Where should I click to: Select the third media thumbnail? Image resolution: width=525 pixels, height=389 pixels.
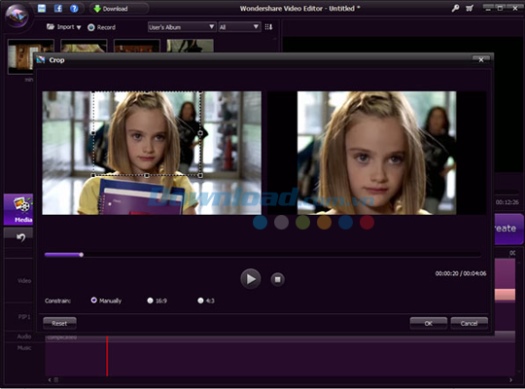coord(137,46)
